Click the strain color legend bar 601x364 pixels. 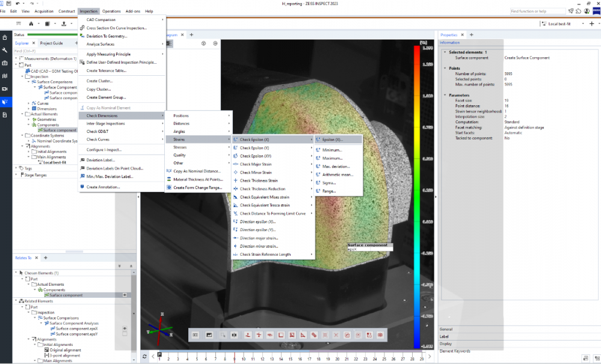click(x=416, y=196)
